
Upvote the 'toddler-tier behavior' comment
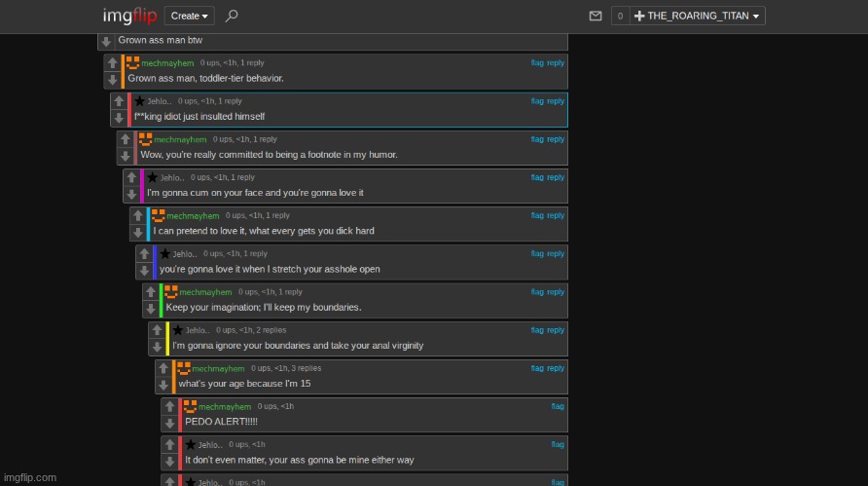(x=113, y=63)
